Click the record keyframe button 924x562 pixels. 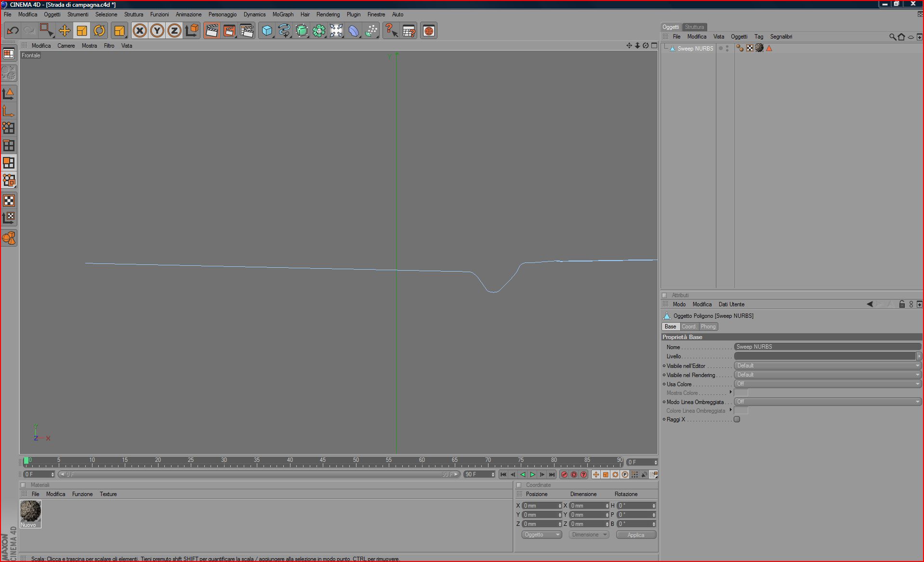tap(564, 475)
